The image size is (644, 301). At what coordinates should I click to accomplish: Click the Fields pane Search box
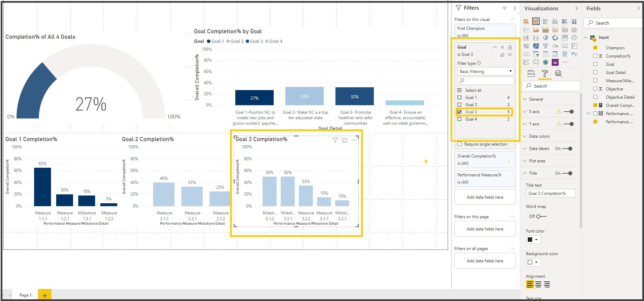(x=613, y=23)
